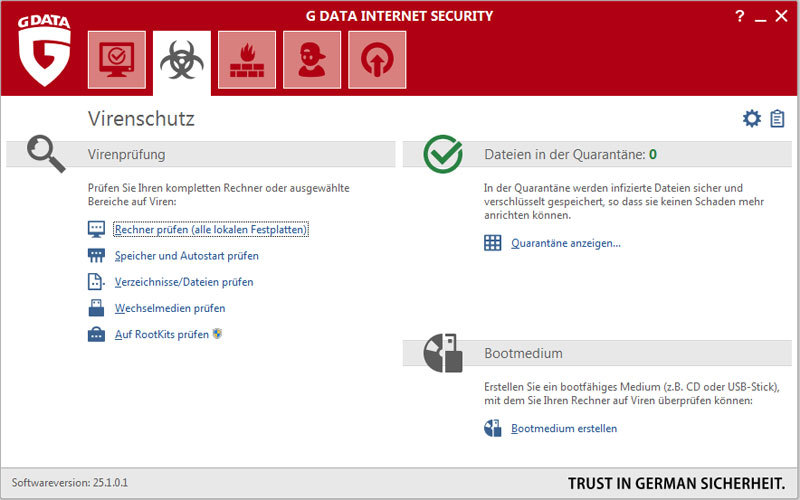Click 'TRUST IN GERMAN SICHERHEIT.' slogan
This screenshot has height=500, width=800.
(x=676, y=484)
